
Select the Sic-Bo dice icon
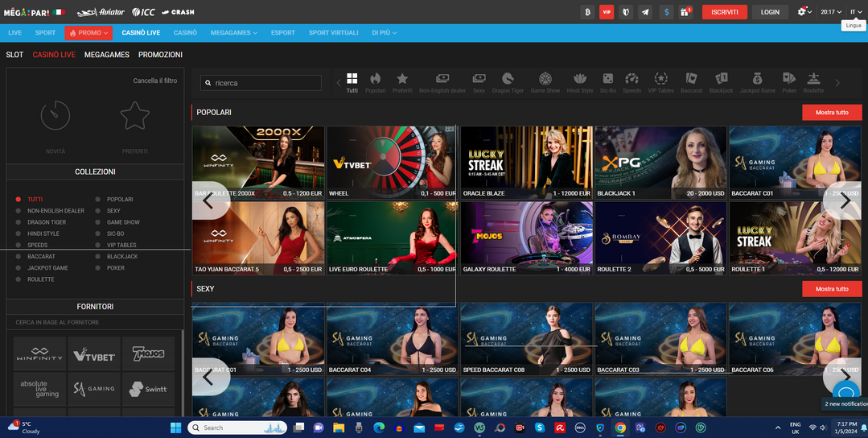click(x=608, y=83)
